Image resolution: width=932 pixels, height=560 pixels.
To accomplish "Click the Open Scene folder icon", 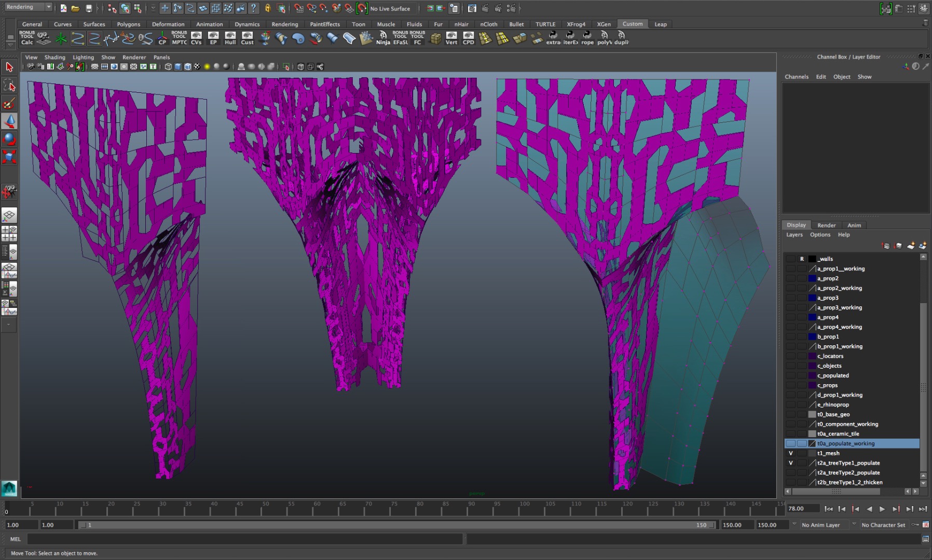I will click(x=75, y=8).
